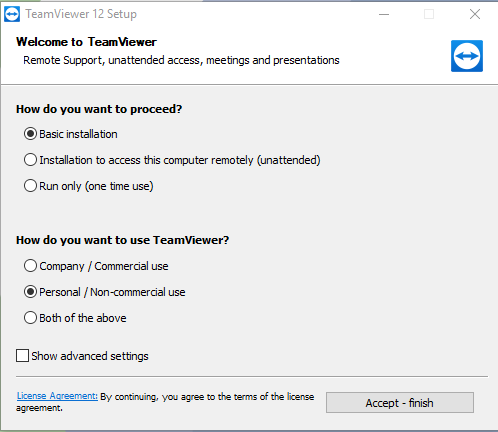Viewport: 498px width, 432px height.
Task: Click the 'How do you want to use TeamViewer?' heading
Action: point(123,240)
